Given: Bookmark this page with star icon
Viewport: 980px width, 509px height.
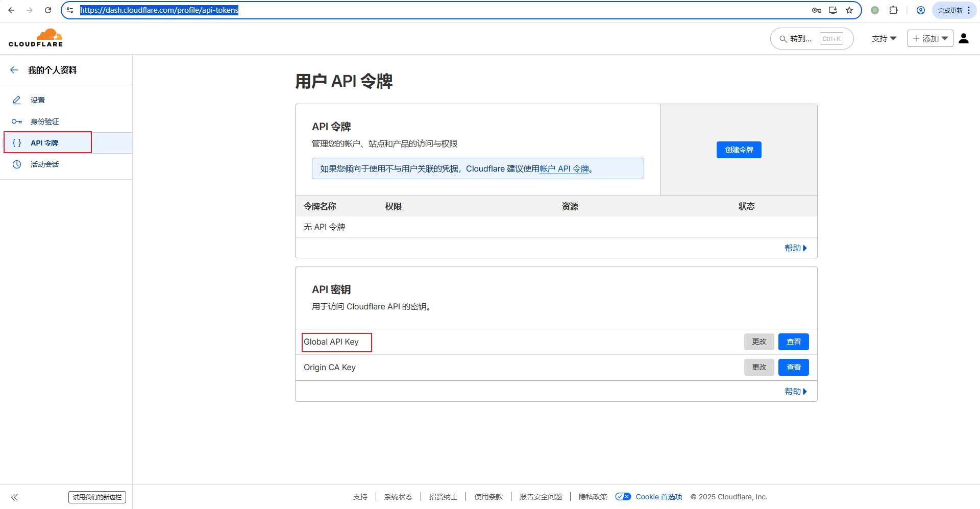Looking at the screenshot, I should (x=849, y=10).
